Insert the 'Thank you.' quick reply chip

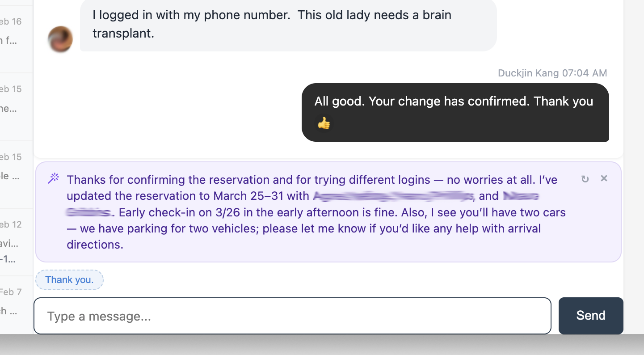point(69,279)
